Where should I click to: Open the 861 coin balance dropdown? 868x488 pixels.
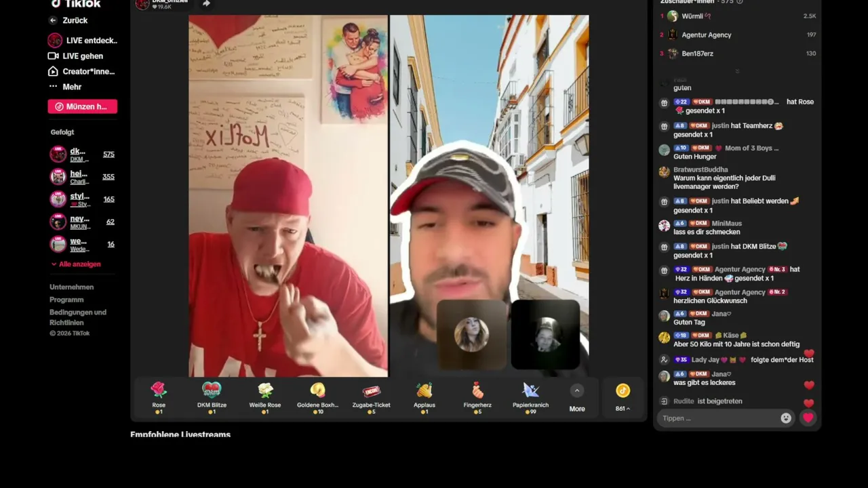[x=623, y=398]
